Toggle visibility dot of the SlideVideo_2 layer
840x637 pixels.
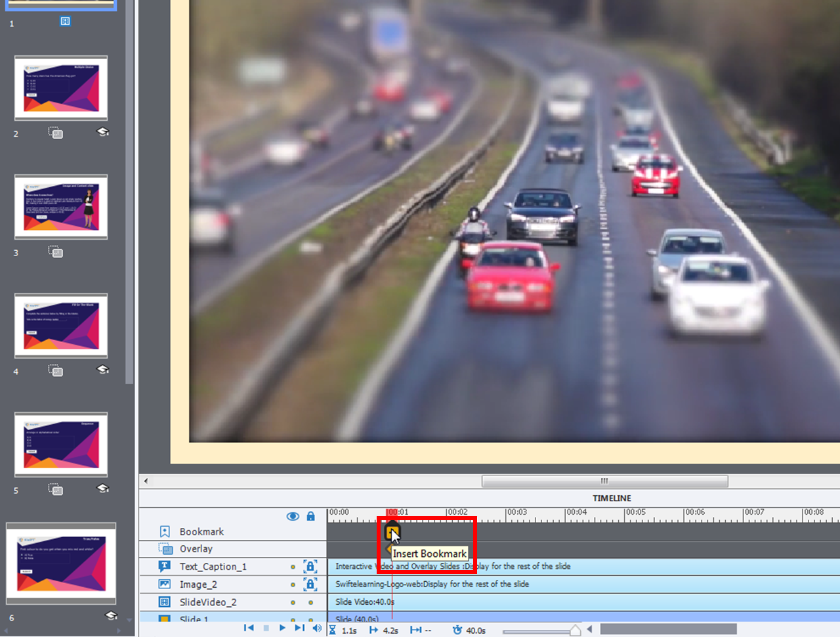click(x=293, y=602)
